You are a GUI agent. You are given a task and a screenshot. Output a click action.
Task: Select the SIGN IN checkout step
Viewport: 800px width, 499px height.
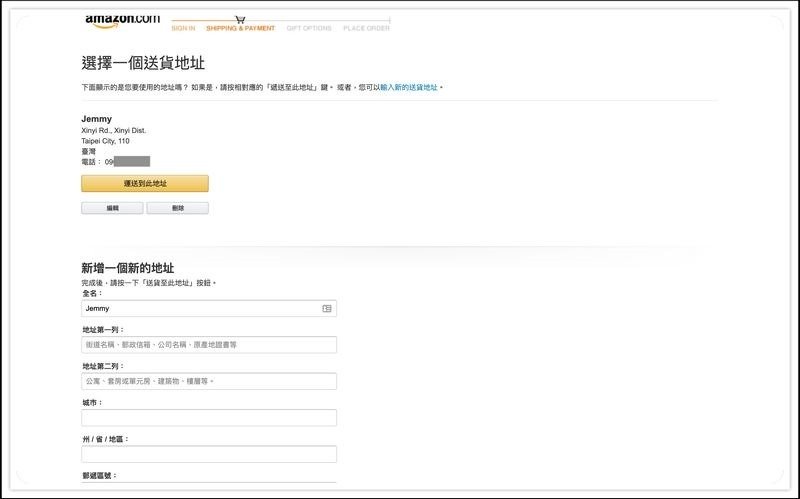[183, 29]
